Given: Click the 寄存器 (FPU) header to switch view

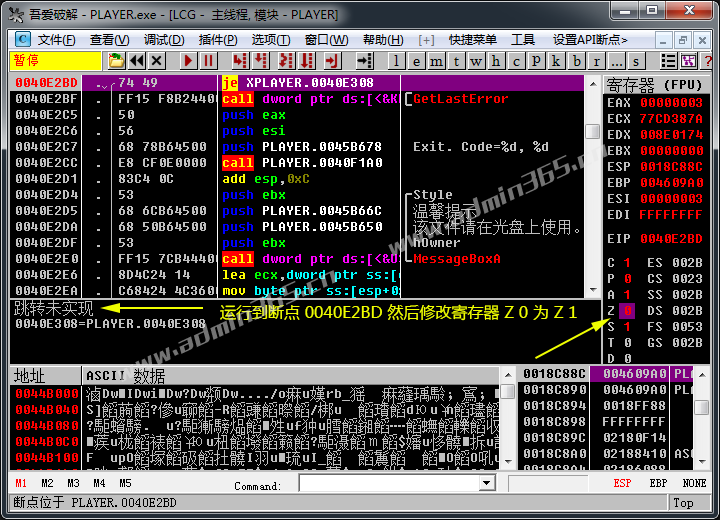Looking at the screenshot, I should [655, 85].
